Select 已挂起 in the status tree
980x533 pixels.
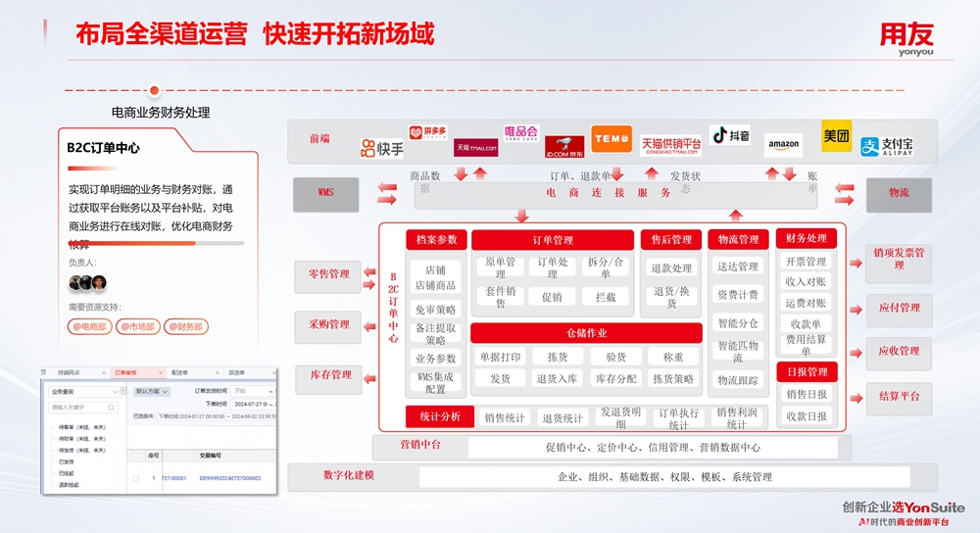tap(67, 473)
